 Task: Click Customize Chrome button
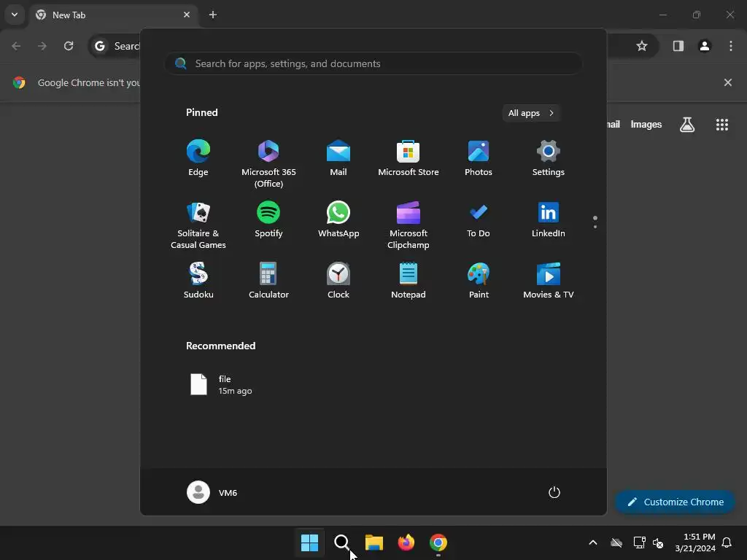pyautogui.click(x=675, y=502)
